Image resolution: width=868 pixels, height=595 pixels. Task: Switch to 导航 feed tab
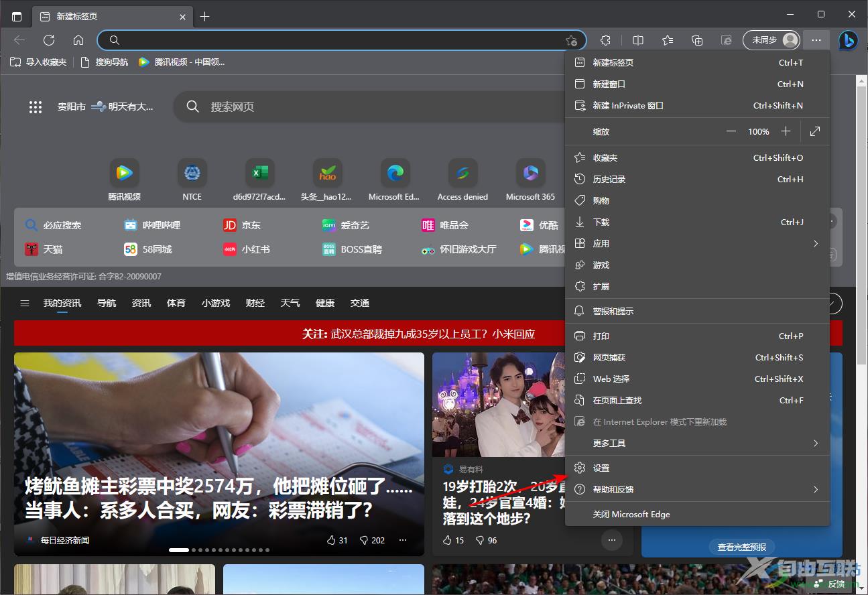tap(107, 303)
